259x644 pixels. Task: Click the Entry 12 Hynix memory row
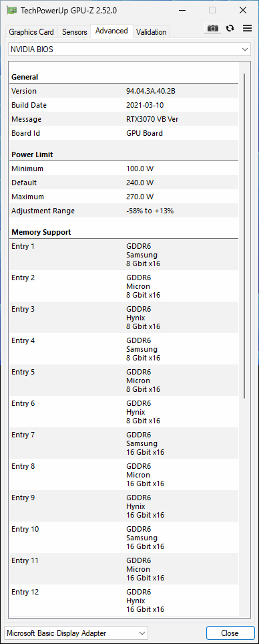coord(123,601)
